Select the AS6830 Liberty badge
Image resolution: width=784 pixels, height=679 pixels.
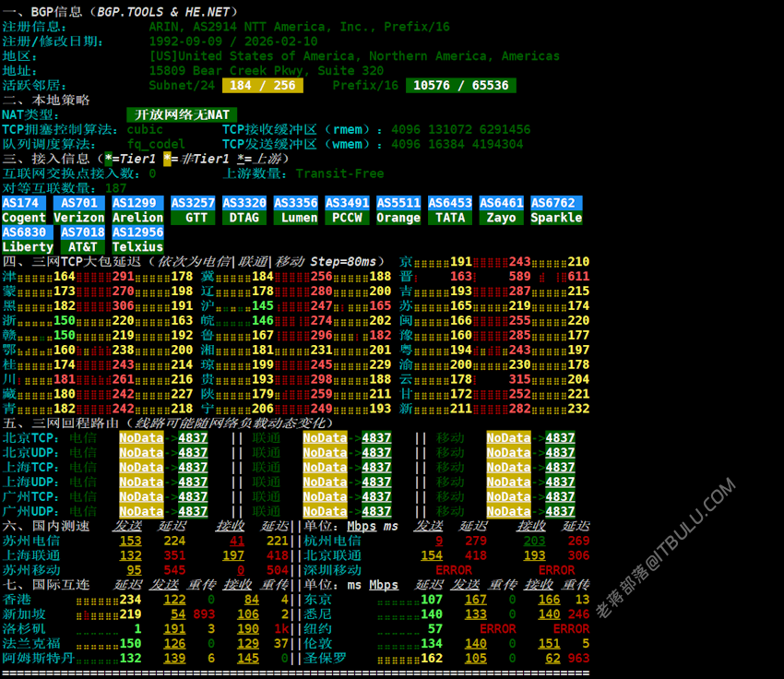point(28,240)
